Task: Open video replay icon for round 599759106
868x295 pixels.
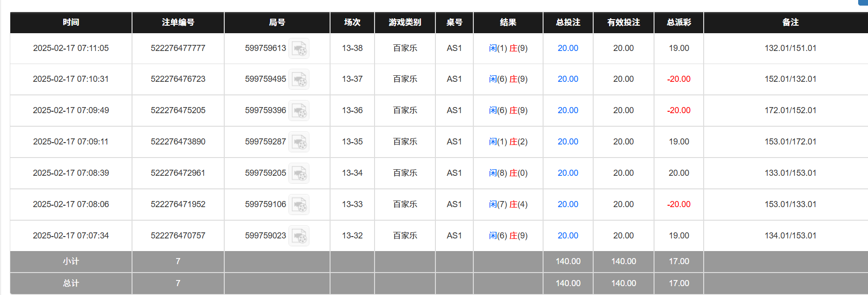Action: coord(299,205)
